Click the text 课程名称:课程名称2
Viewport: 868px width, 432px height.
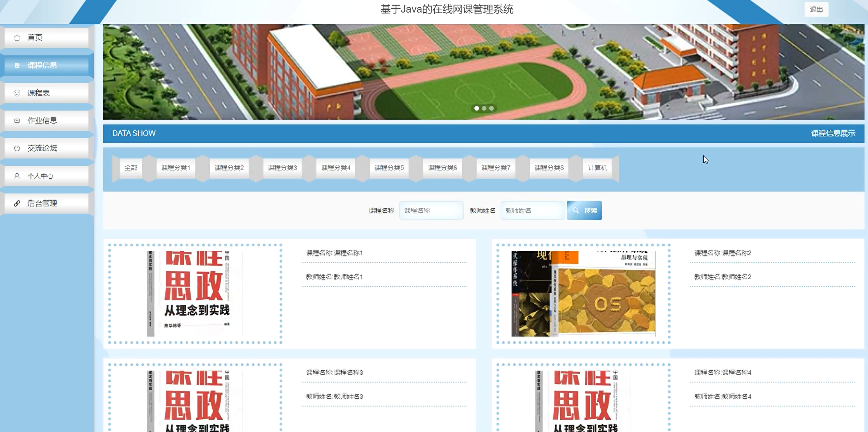click(723, 253)
